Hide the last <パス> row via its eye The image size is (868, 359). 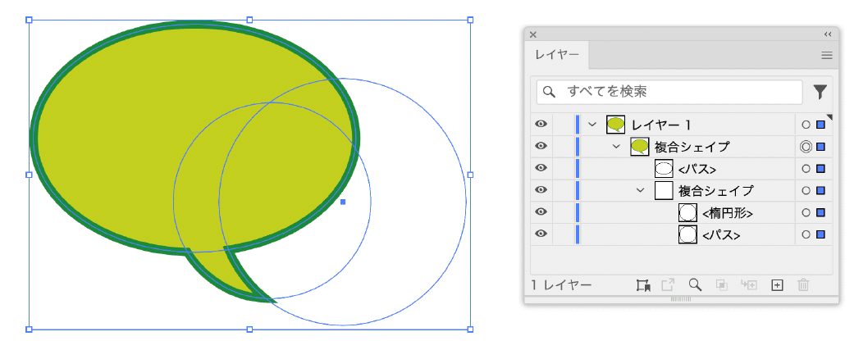[x=541, y=234]
